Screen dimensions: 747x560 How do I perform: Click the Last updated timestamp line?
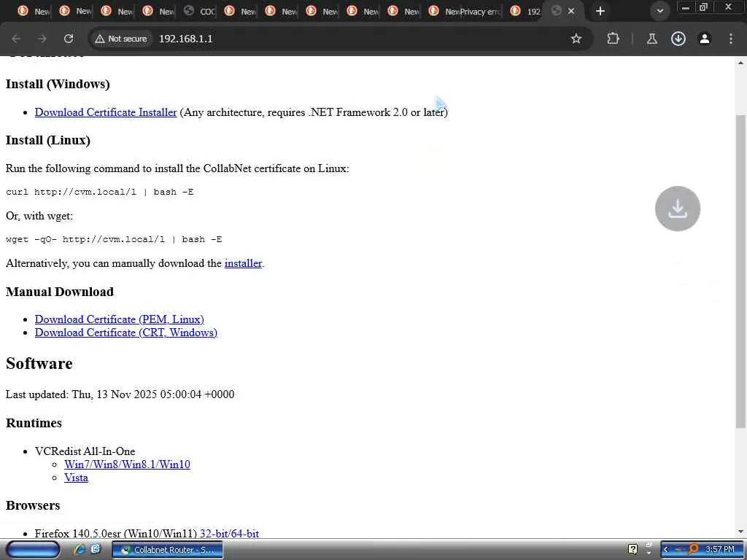[x=120, y=394]
